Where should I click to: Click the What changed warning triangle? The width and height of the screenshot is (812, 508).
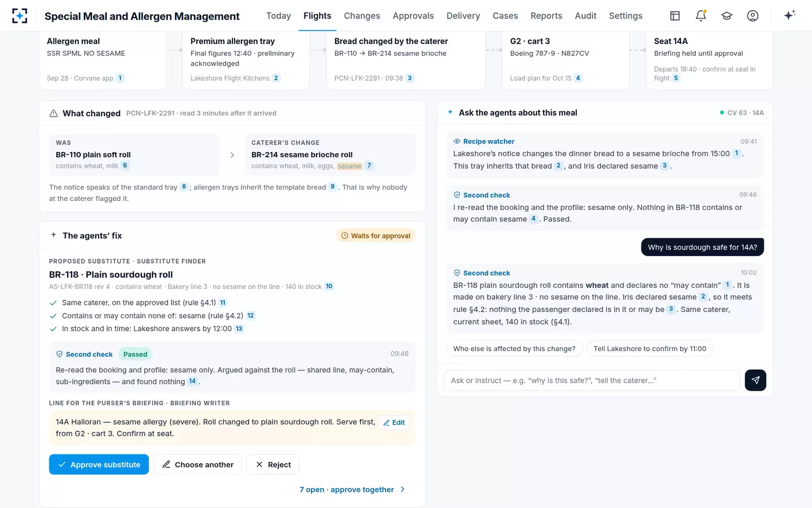click(54, 113)
